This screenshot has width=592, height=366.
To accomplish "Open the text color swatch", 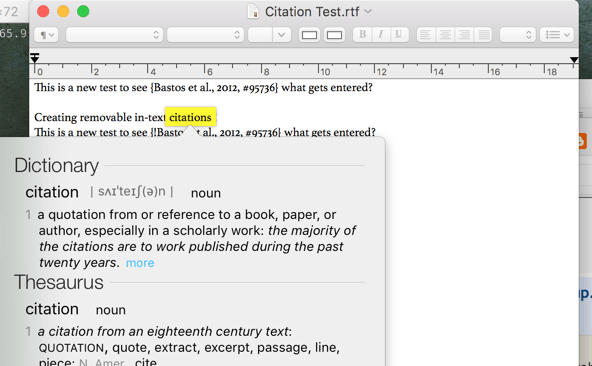I will coord(309,35).
